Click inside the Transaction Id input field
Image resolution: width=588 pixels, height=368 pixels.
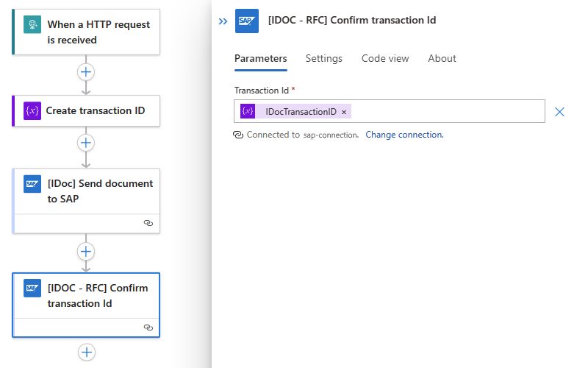[448, 112]
